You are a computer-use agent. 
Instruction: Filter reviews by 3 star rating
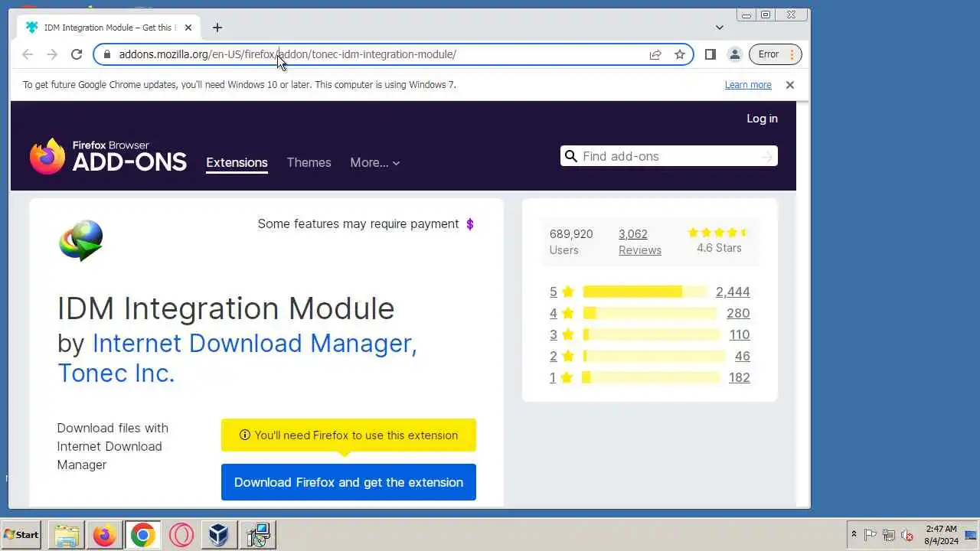[x=561, y=334]
